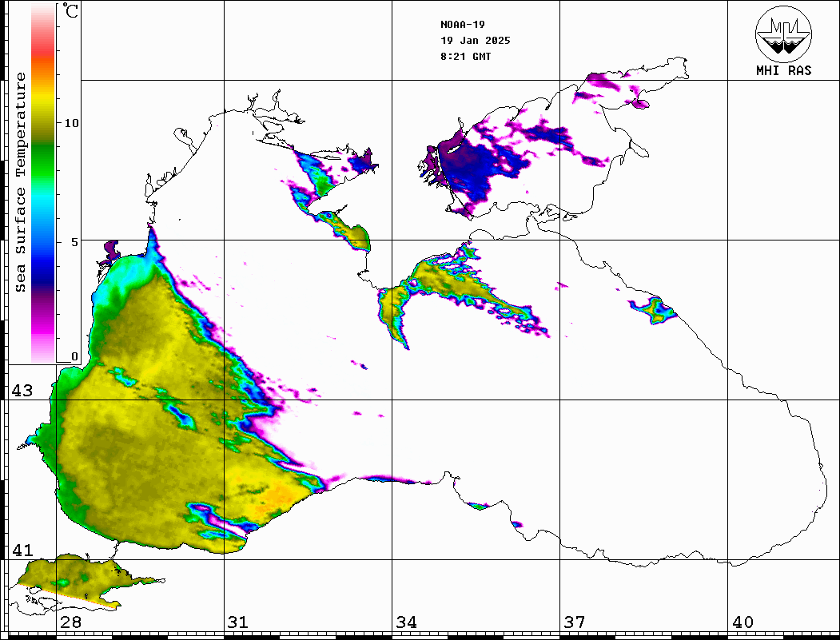
Task: Click latitude label 43
Action: click(22, 391)
